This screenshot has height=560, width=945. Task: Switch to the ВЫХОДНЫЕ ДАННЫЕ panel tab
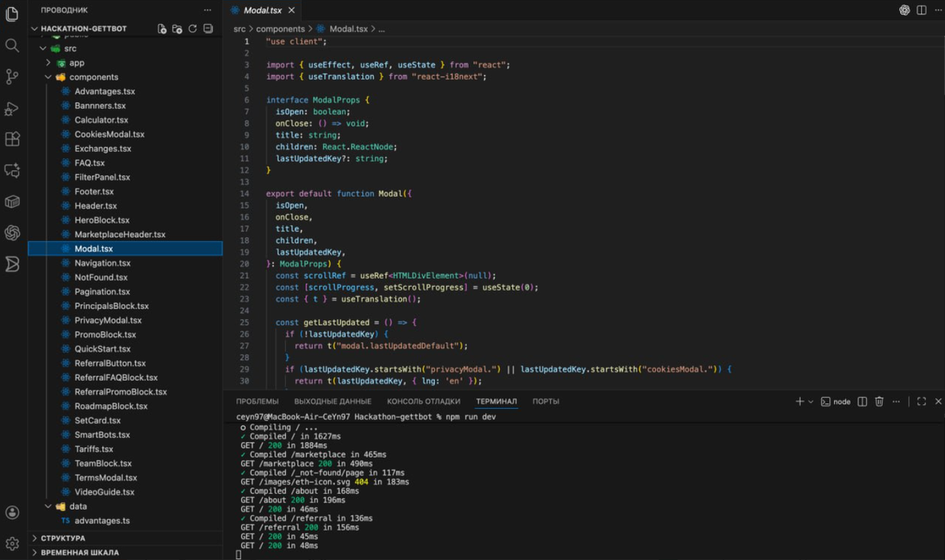332,402
